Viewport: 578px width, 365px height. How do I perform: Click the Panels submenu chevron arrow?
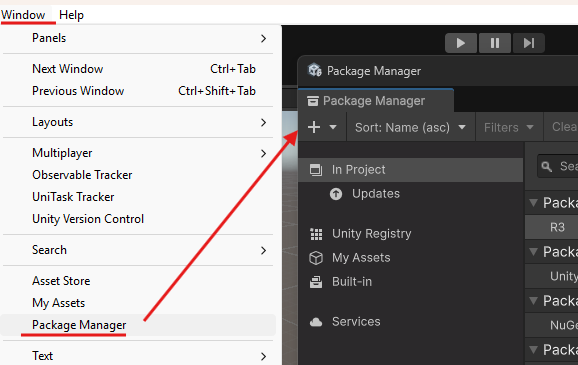[263, 38]
